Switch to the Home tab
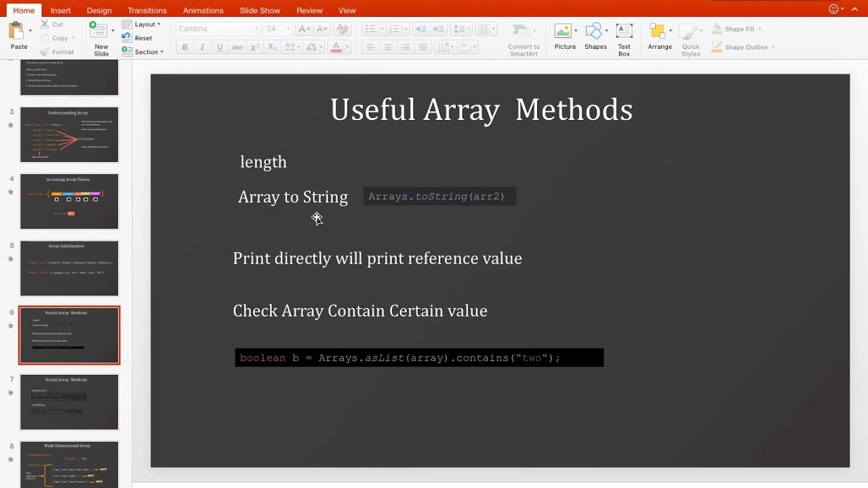868x488 pixels. (24, 10)
